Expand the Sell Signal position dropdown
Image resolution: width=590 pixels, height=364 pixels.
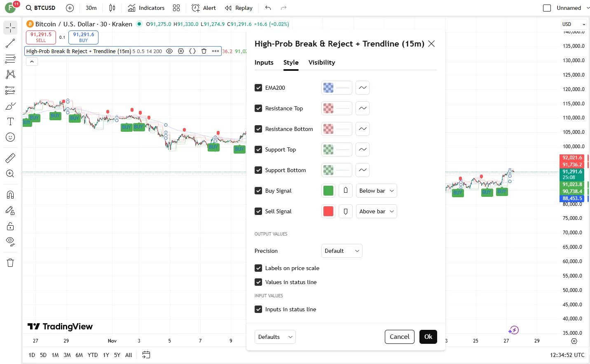pos(376,211)
